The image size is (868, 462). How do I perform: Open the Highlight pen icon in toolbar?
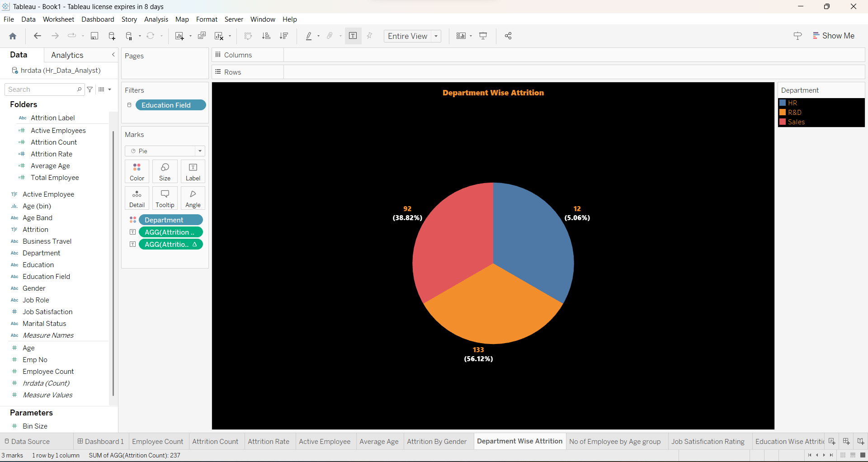pyautogui.click(x=309, y=36)
